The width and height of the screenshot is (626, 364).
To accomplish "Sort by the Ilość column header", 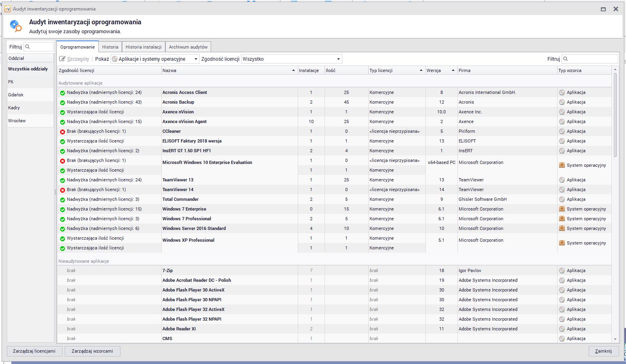I will [x=346, y=70].
